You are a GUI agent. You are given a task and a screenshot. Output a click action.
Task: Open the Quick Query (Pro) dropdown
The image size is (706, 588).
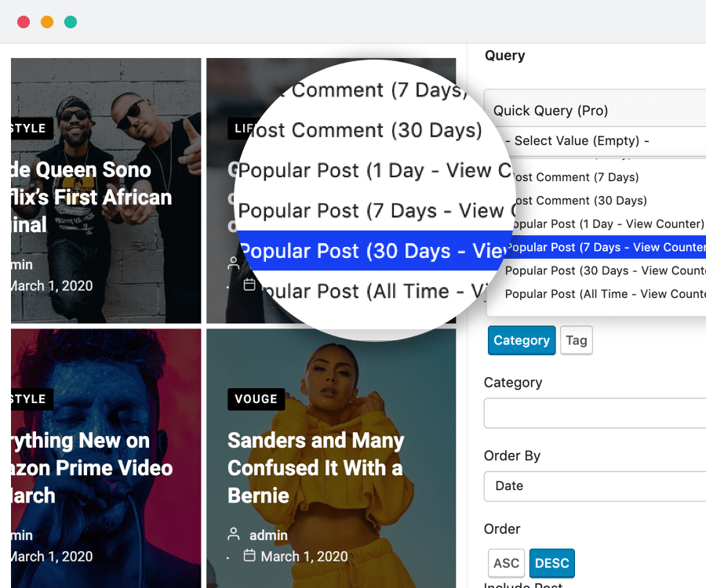click(x=596, y=111)
